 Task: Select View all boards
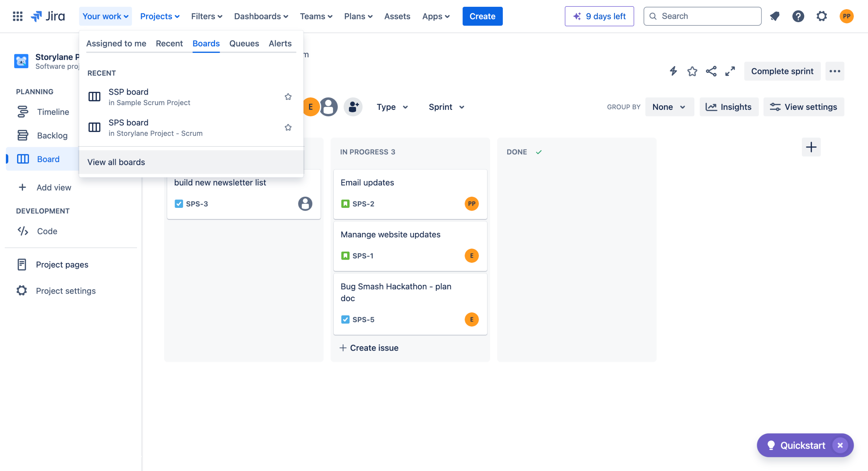click(x=116, y=162)
